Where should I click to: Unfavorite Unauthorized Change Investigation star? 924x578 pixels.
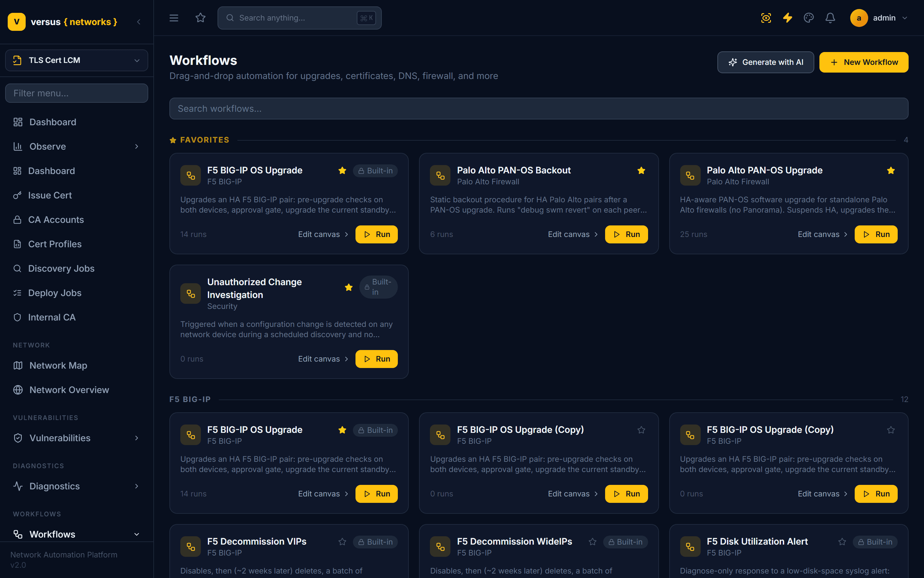(349, 287)
